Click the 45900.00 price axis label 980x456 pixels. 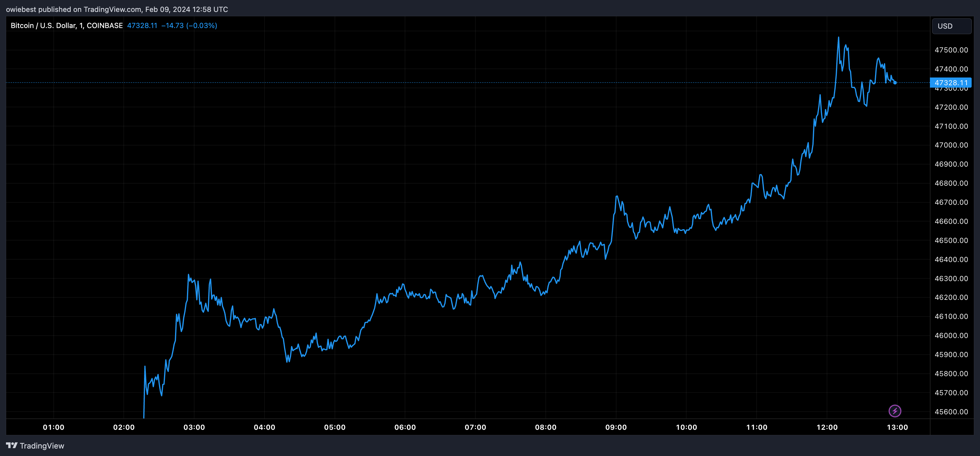(x=951, y=354)
